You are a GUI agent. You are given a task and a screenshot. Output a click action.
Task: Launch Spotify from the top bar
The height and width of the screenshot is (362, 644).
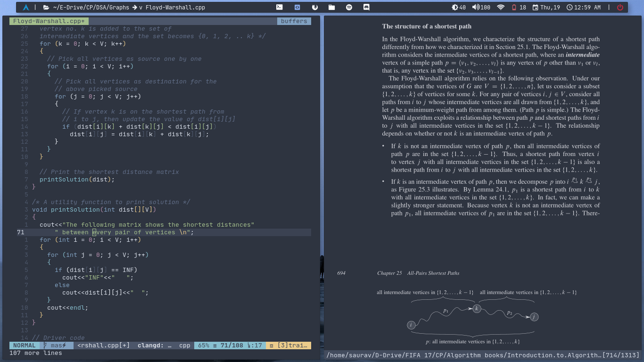[x=349, y=7]
